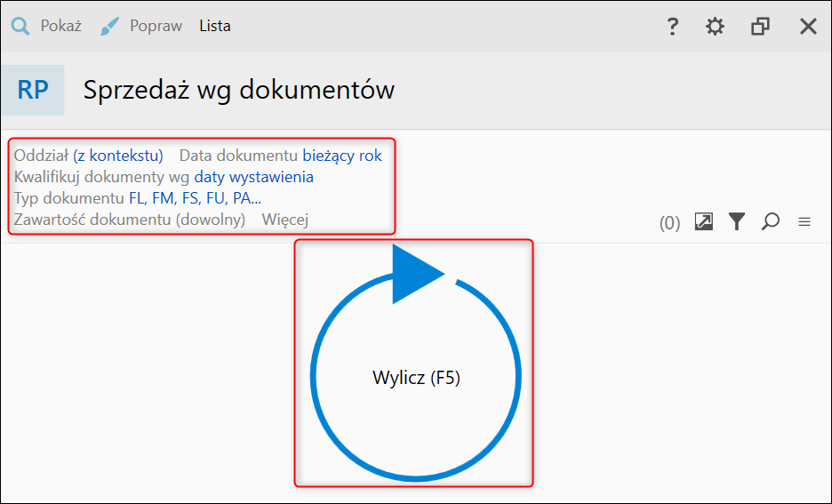Open the help question mark icon

[x=672, y=26]
